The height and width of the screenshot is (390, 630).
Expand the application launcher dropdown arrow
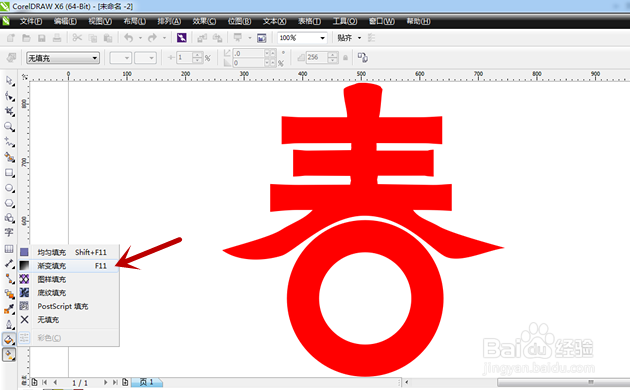pos(250,38)
